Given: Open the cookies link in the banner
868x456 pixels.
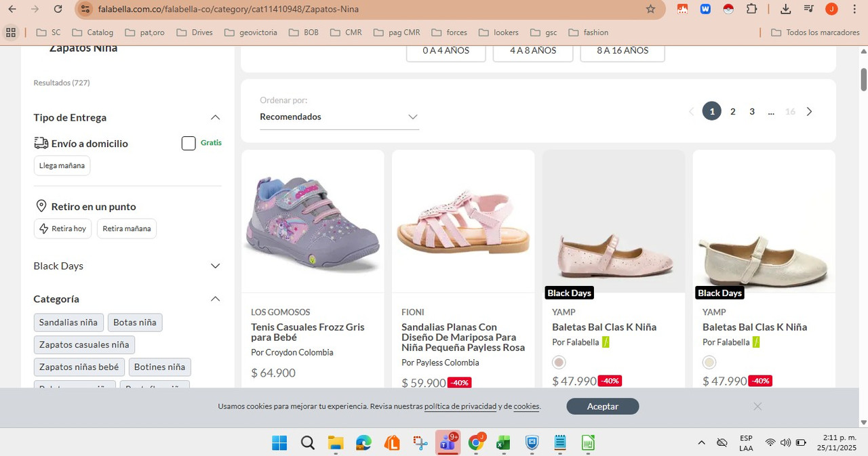Looking at the screenshot, I should pyautogui.click(x=526, y=407).
